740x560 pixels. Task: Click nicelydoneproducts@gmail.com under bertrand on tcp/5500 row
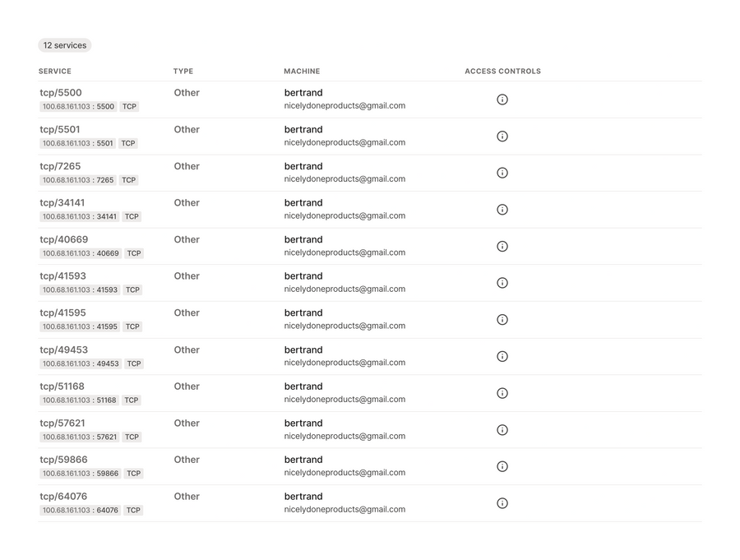[x=345, y=105]
